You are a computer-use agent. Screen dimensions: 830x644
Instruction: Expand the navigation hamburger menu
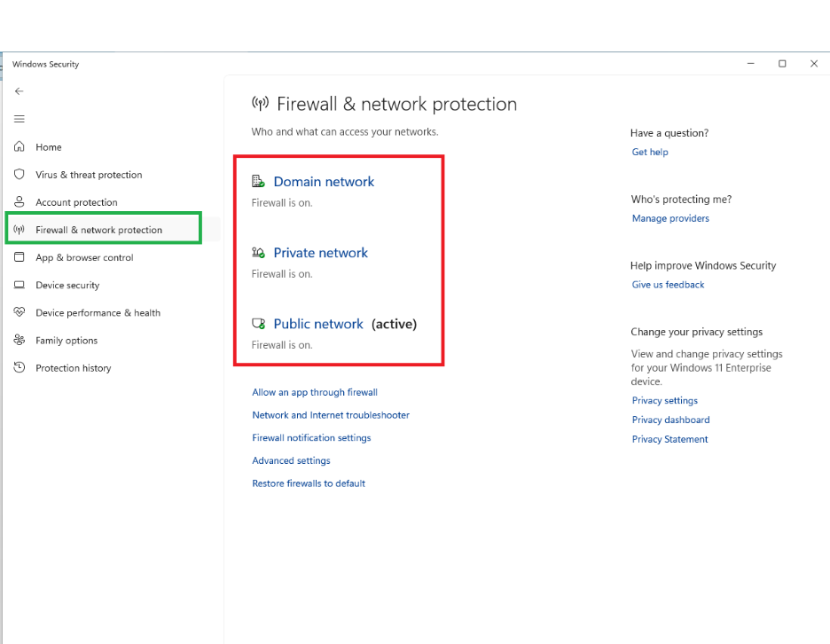click(19, 119)
